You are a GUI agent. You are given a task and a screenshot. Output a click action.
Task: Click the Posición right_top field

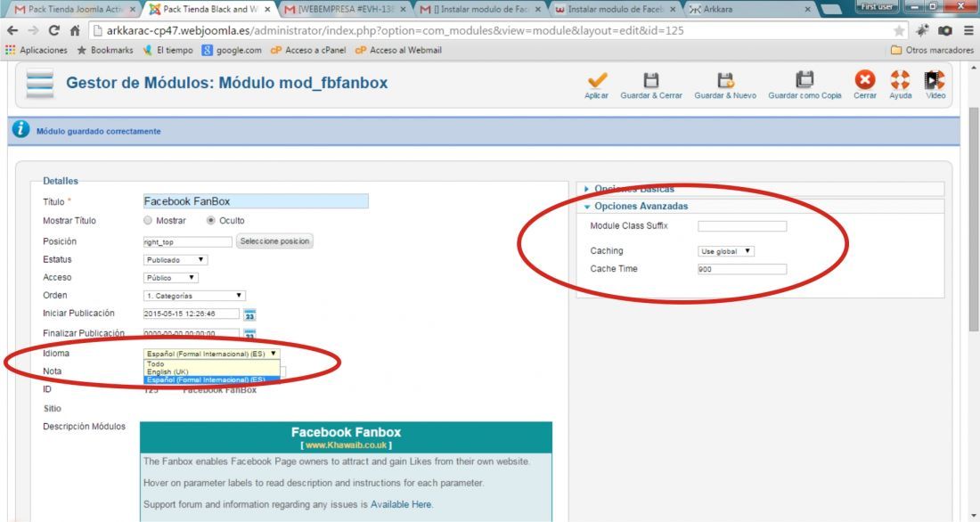187,242
